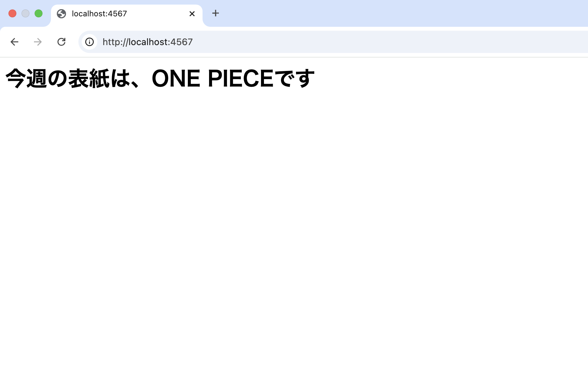Viewport: 588px width, 372px height.
Task: Click the forward navigation arrow
Action: tap(38, 42)
